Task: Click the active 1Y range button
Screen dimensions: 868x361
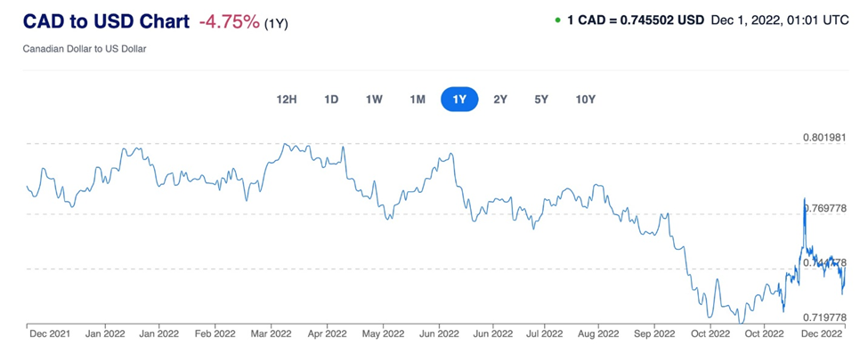Action: tap(459, 99)
